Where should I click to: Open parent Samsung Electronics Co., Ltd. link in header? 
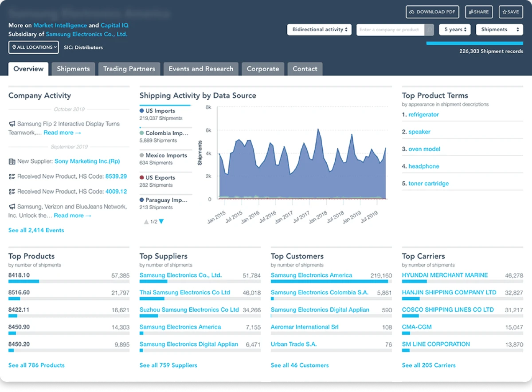point(86,34)
